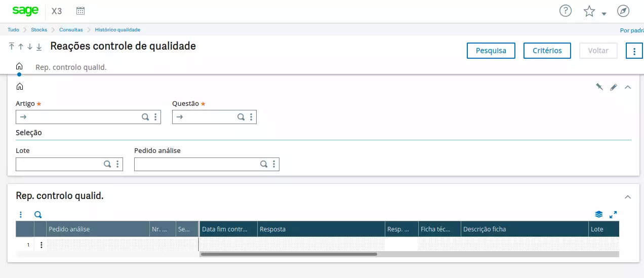
Task: Expand the grid to full screen
Action: coord(613,214)
